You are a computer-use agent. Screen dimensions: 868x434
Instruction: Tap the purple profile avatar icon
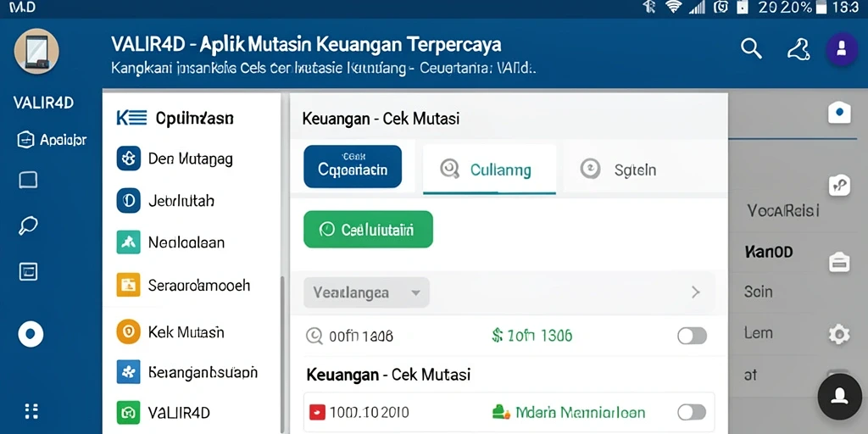point(842,49)
